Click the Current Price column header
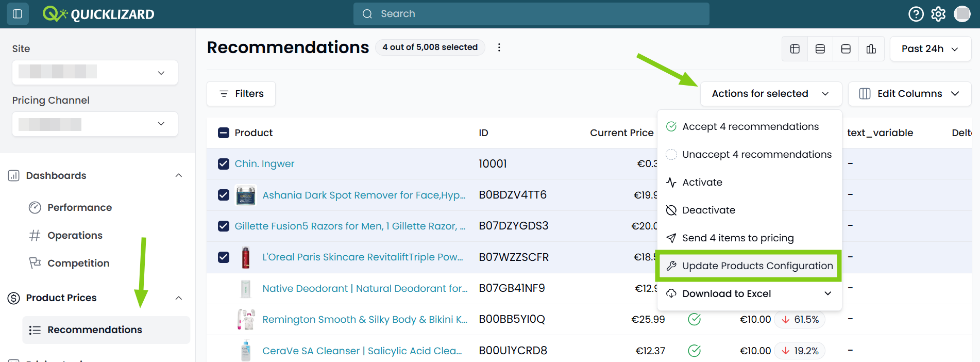 tap(621, 133)
